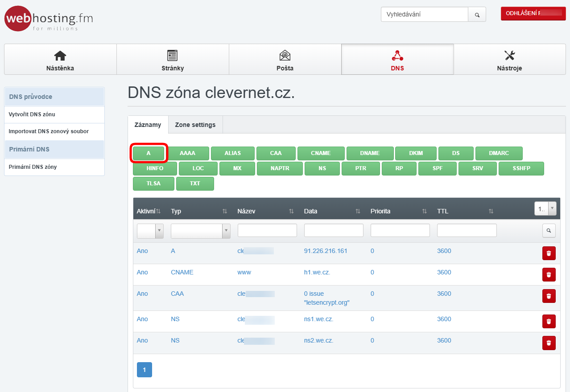Select page 1 in pagination

point(144,370)
